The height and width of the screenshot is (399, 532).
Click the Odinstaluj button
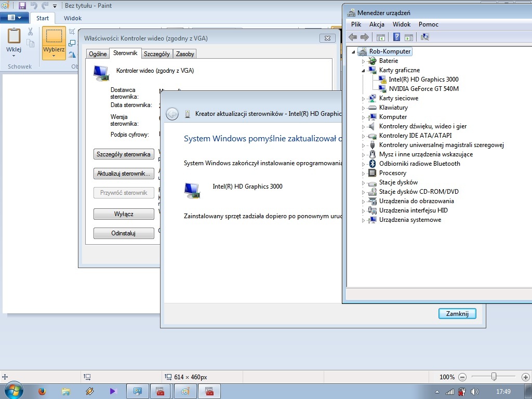click(124, 233)
